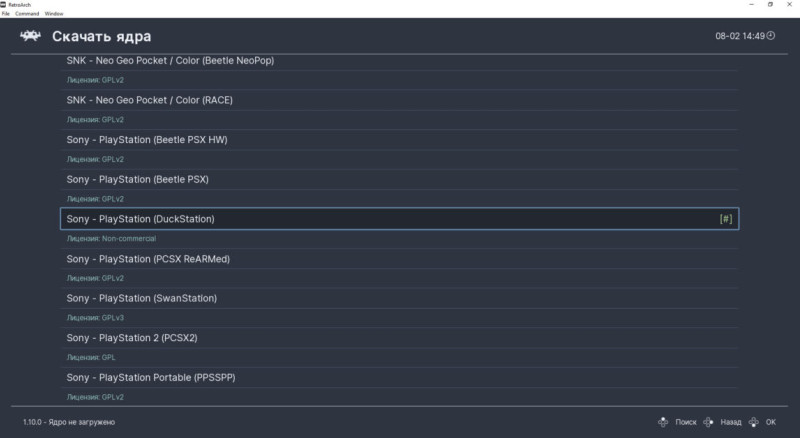800x438 pixels.
Task: Minimize the RetroArch window
Action: click(751, 4)
